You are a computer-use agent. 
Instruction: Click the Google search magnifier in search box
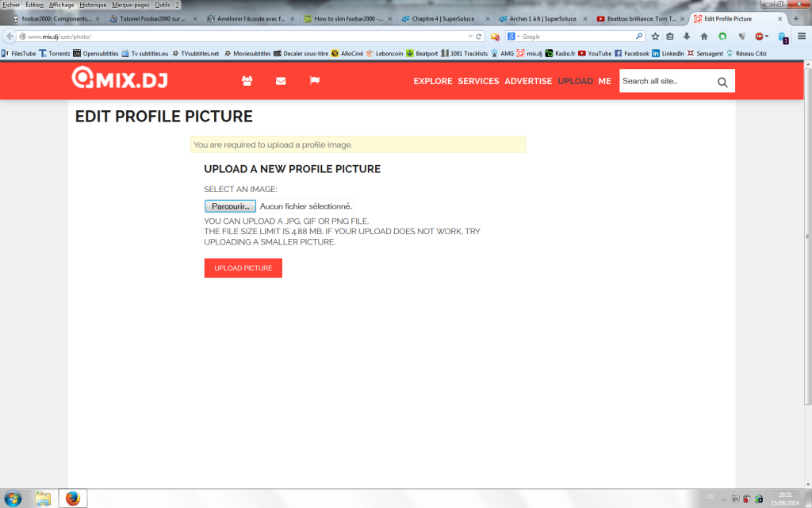coord(639,37)
